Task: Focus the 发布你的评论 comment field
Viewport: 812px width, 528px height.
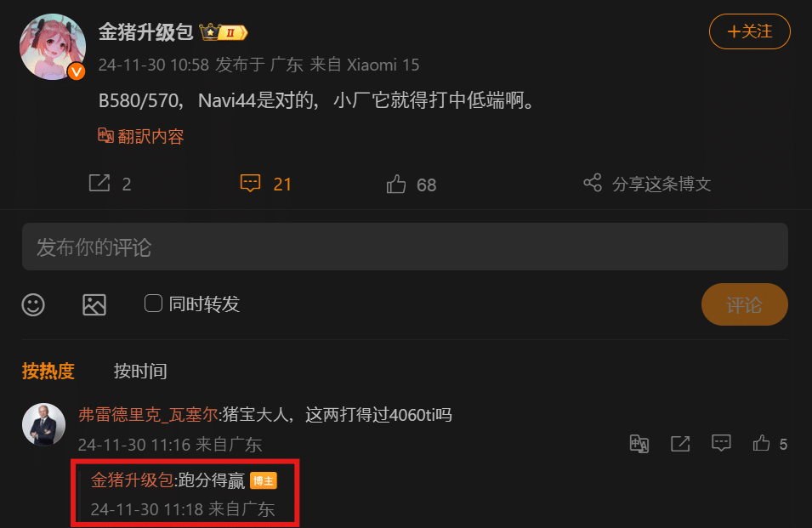Action: click(x=405, y=247)
